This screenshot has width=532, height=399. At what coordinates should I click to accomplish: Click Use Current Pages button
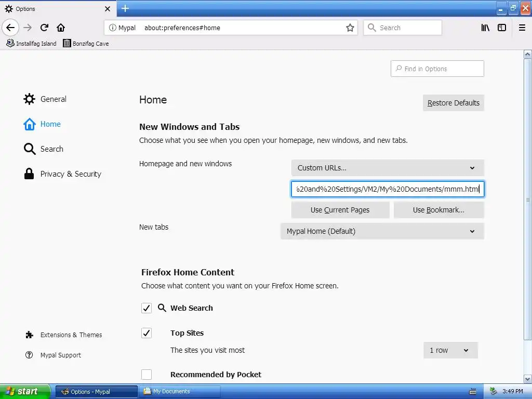340,210
